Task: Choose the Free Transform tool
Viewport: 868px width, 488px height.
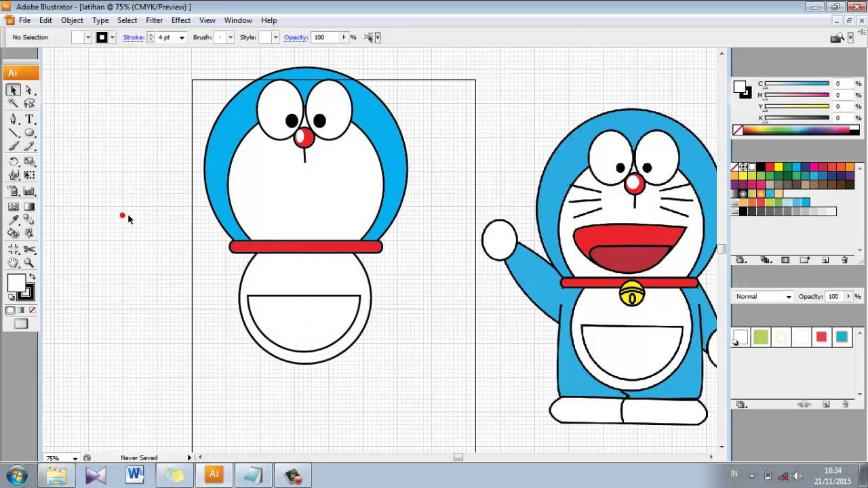Action: tap(29, 175)
